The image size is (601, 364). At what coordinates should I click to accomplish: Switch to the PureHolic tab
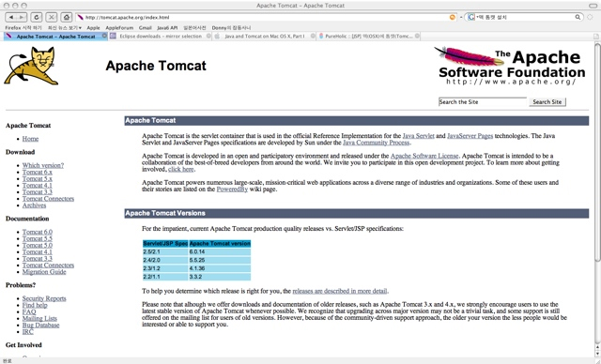(x=369, y=37)
